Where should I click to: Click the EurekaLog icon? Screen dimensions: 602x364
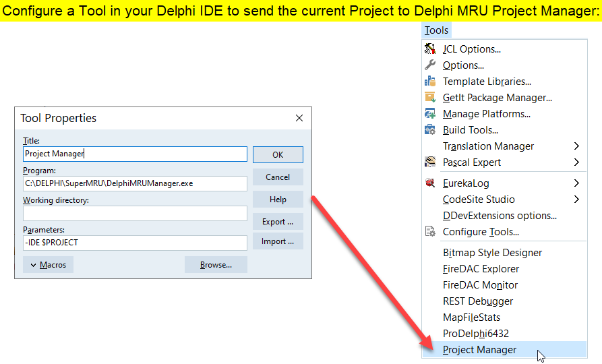pyautogui.click(x=430, y=183)
